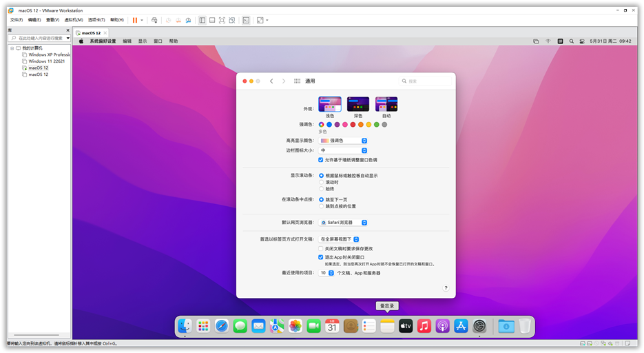Select show scroll bars when scrolling radio
644x353 pixels.
321,182
